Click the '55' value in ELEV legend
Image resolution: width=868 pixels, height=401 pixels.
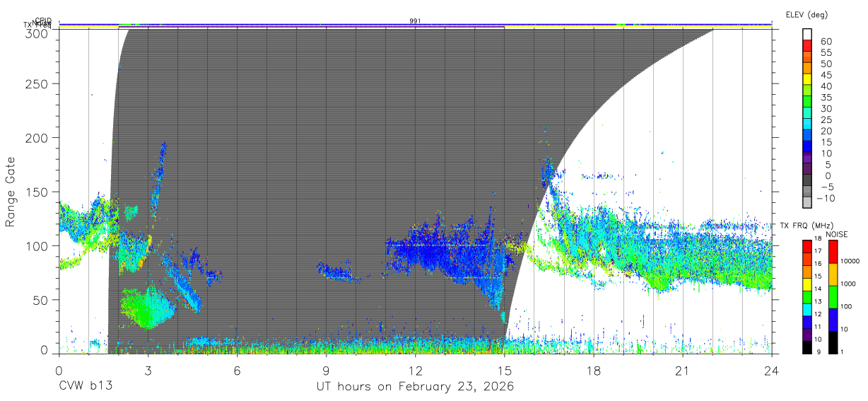[826, 52]
